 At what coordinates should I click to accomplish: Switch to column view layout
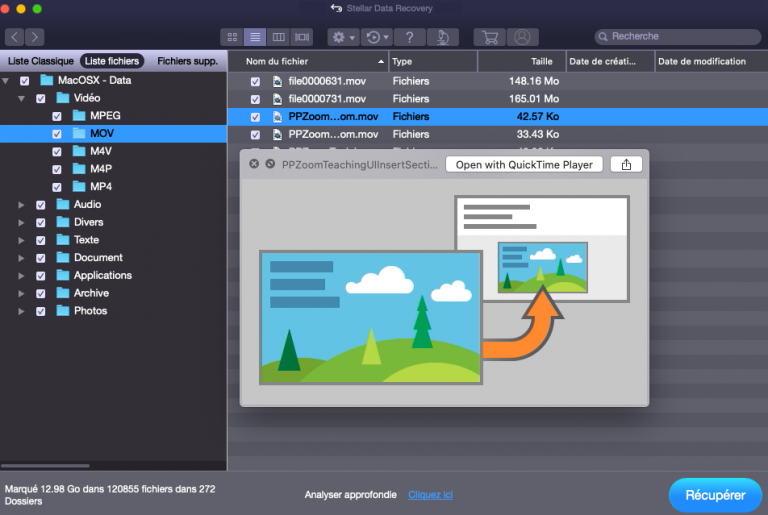278,37
